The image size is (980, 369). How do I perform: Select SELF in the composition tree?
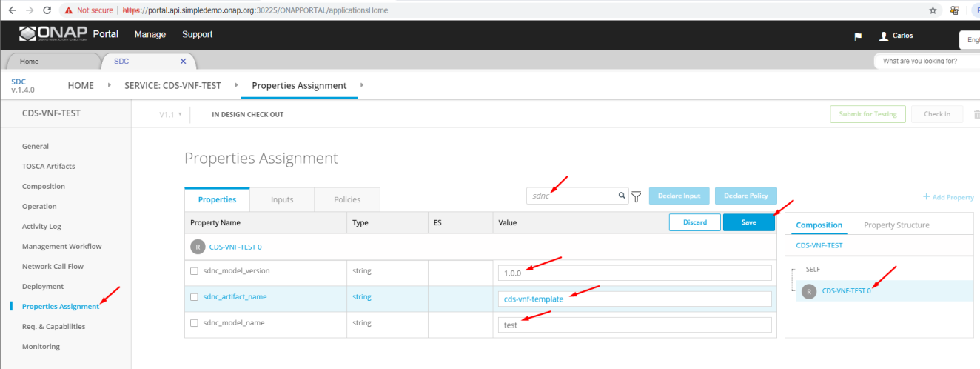[x=813, y=269]
